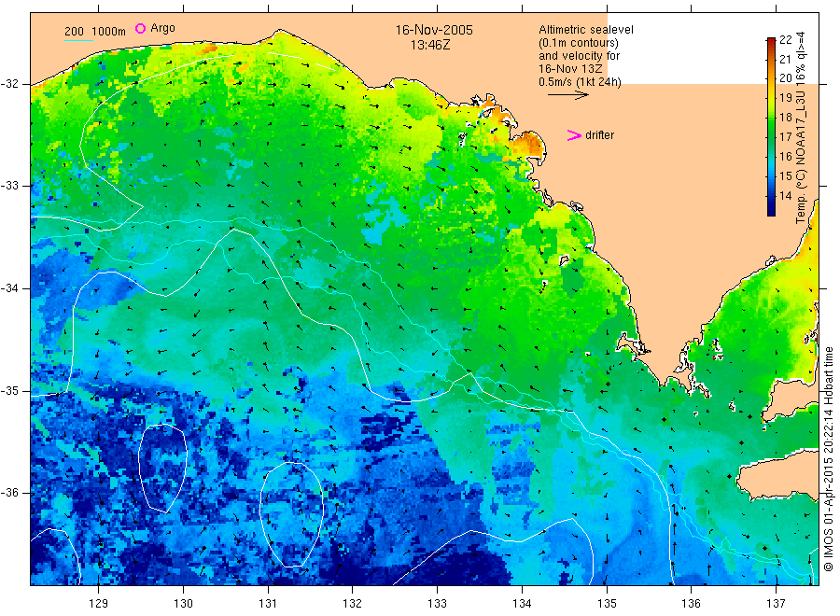This screenshot has height=616, width=840.
Task: Click the longitude label 130
Action: click(x=183, y=604)
